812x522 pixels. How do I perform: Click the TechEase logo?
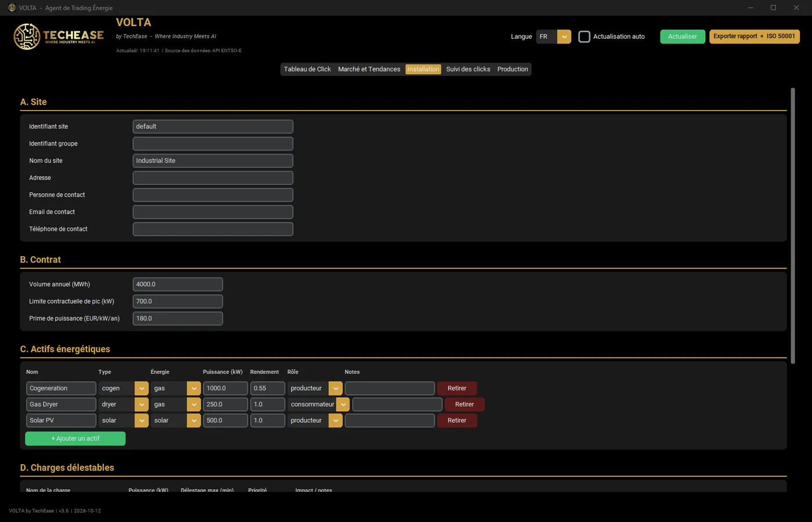59,37
